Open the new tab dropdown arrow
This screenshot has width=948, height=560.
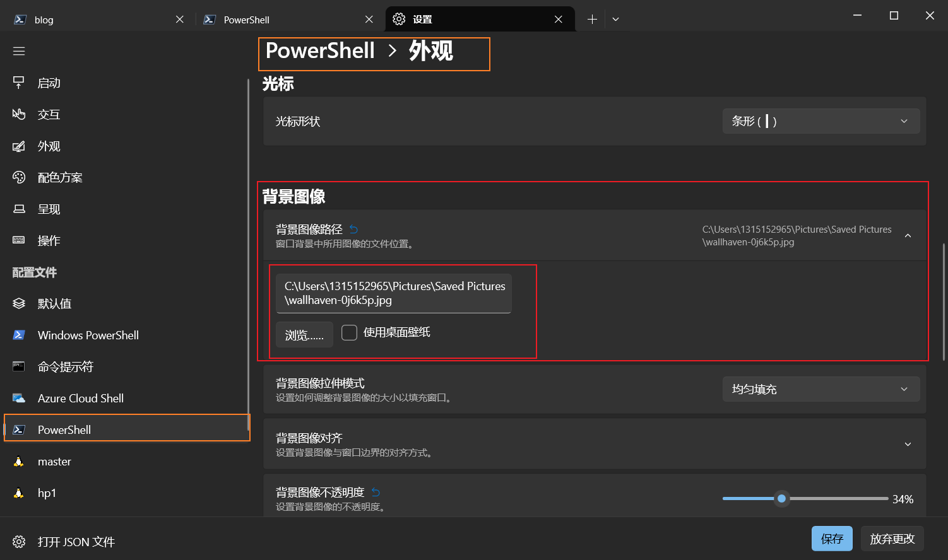pyautogui.click(x=615, y=20)
